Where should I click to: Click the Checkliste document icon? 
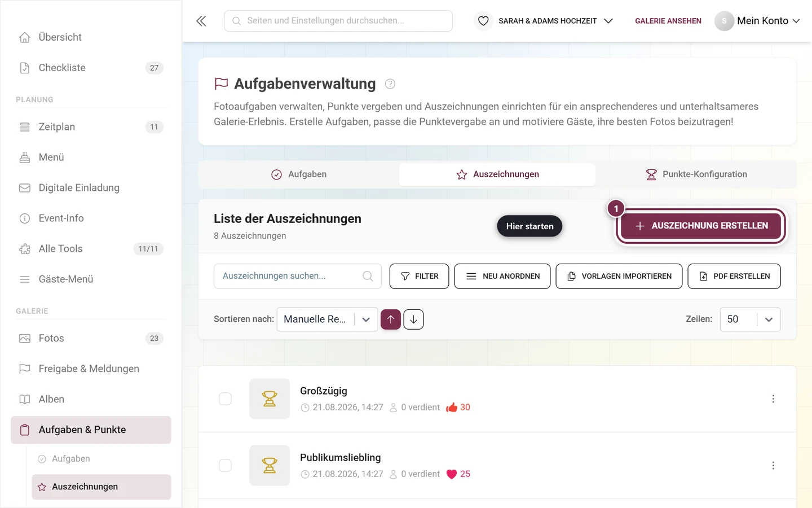(25, 68)
